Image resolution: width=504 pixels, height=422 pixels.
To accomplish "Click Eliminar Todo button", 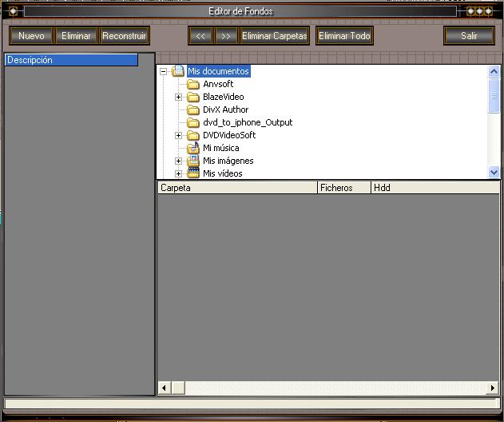I will 344,36.
